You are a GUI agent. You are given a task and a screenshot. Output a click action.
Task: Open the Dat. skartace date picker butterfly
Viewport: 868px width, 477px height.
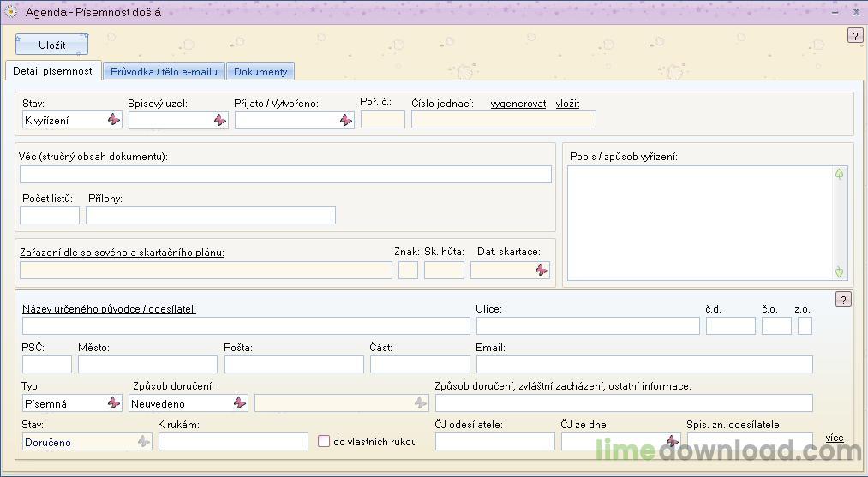[x=542, y=270]
